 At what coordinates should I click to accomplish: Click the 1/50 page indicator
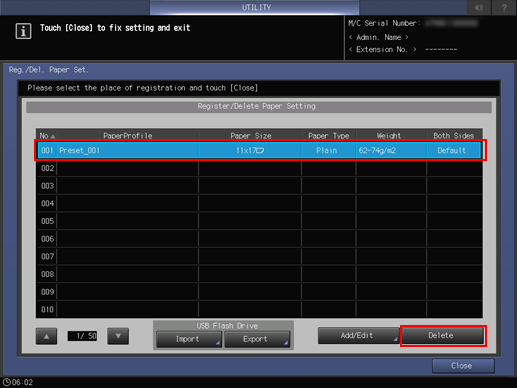click(x=82, y=336)
